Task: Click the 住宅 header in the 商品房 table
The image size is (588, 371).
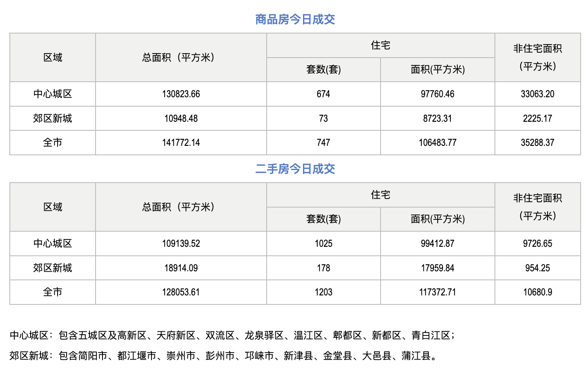Action: pyautogui.click(x=380, y=45)
